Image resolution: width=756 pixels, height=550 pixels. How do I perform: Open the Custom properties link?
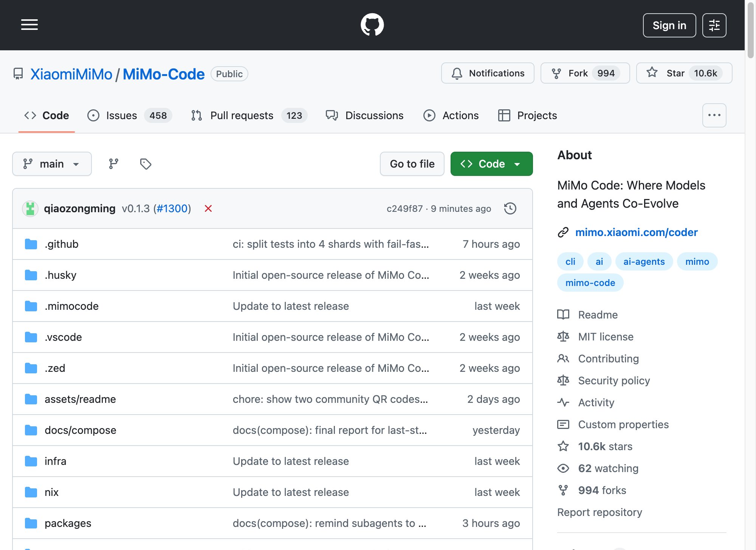[624, 424]
